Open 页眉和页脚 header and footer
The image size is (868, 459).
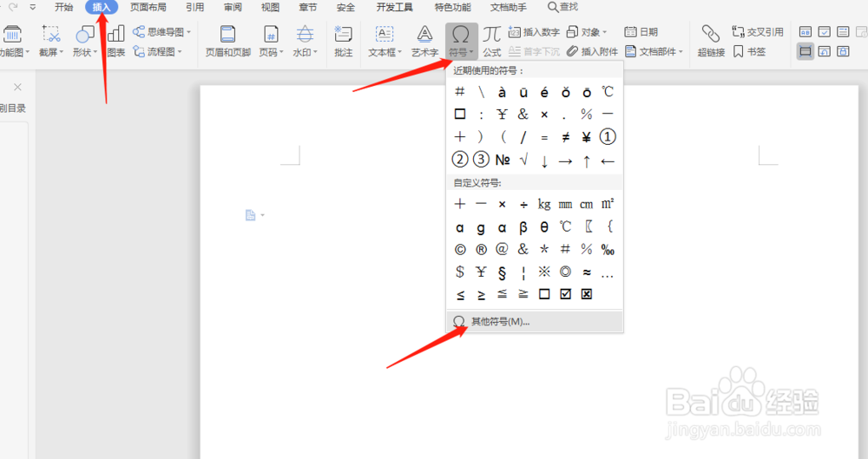pyautogui.click(x=228, y=41)
